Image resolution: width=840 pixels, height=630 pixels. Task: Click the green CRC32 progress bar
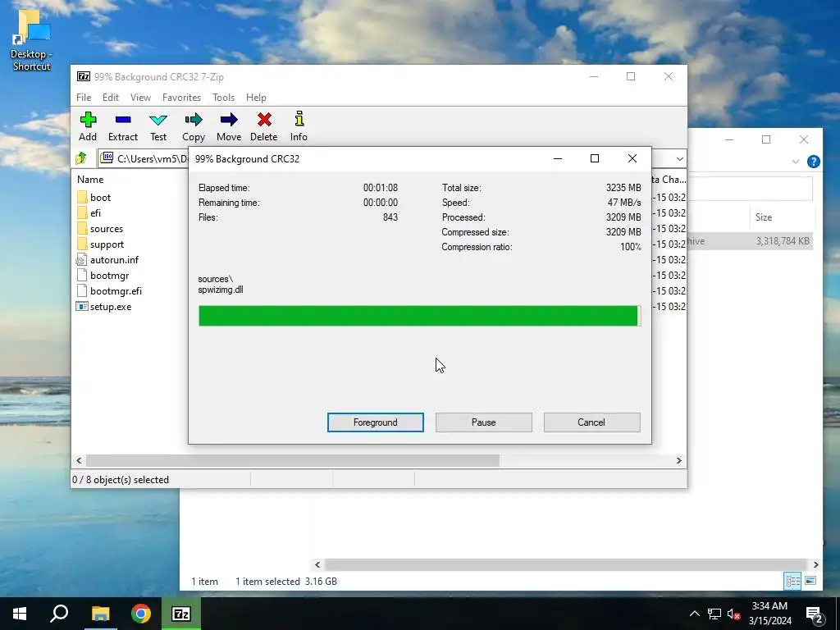tap(418, 316)
